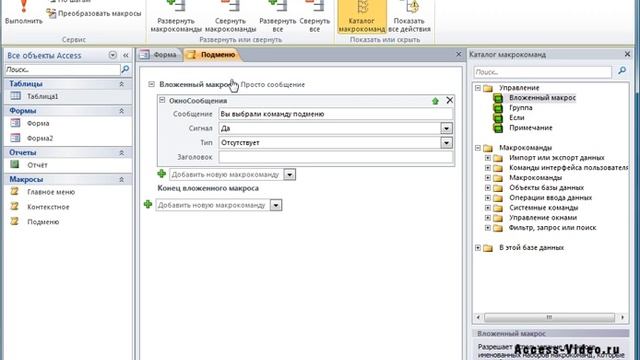Viewport: 640px width, 360px height.
Task: Expand Системные команды folder
Action: (488, 208)
